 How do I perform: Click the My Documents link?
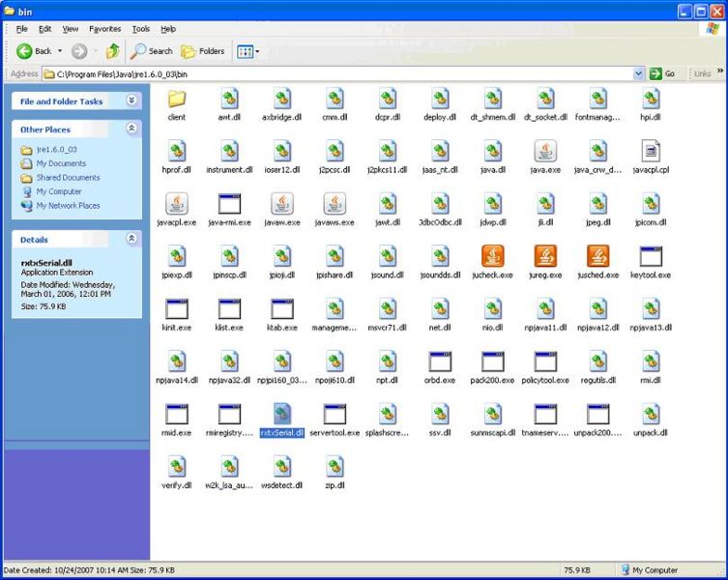coord(61,163)
